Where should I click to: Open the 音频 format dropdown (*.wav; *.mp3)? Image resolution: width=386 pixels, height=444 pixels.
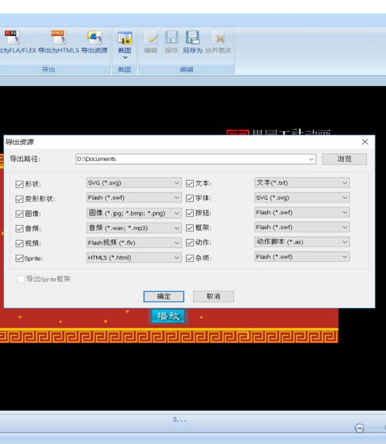point(134,228)
